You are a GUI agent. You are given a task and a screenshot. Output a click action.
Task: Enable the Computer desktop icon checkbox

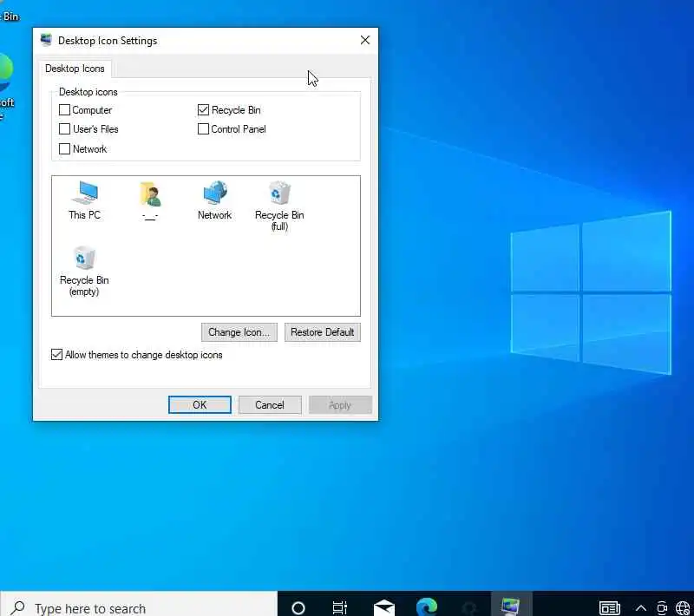pos(64,109)
